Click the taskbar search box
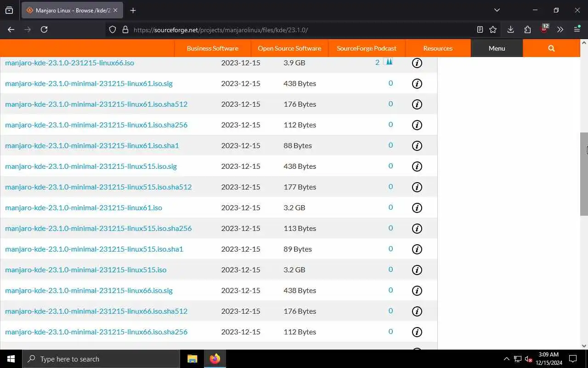The height and width of the screenshot is (368, 588). point(101,359)
